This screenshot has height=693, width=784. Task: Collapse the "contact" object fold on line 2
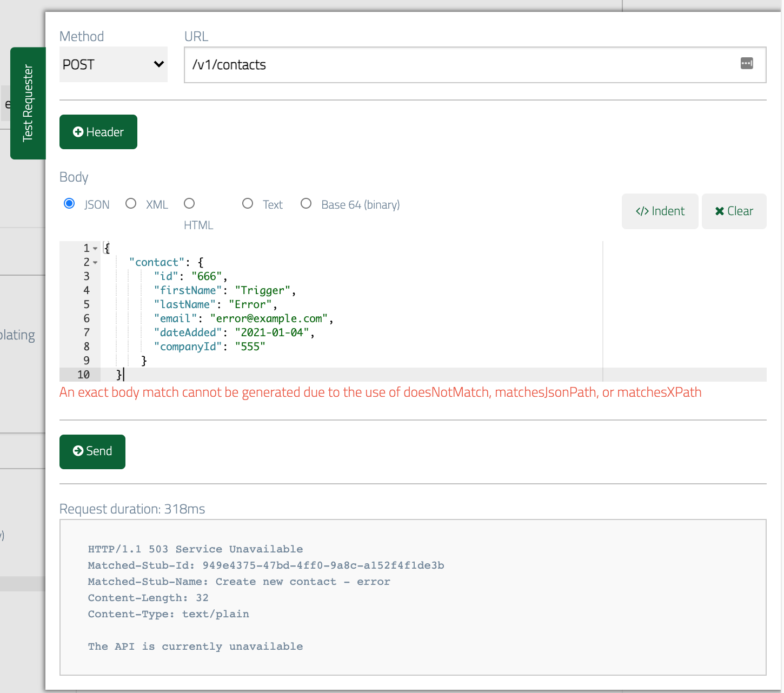95,263
